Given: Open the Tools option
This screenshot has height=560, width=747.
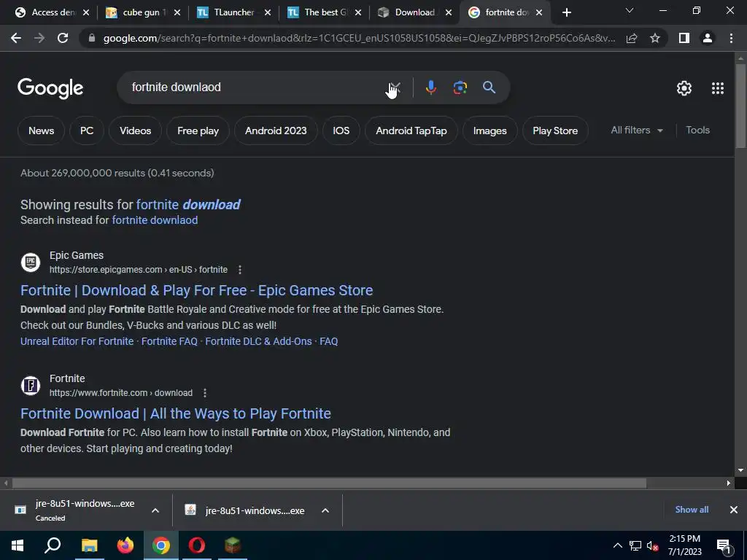Looking at the screenshot, I should point(697,130).
